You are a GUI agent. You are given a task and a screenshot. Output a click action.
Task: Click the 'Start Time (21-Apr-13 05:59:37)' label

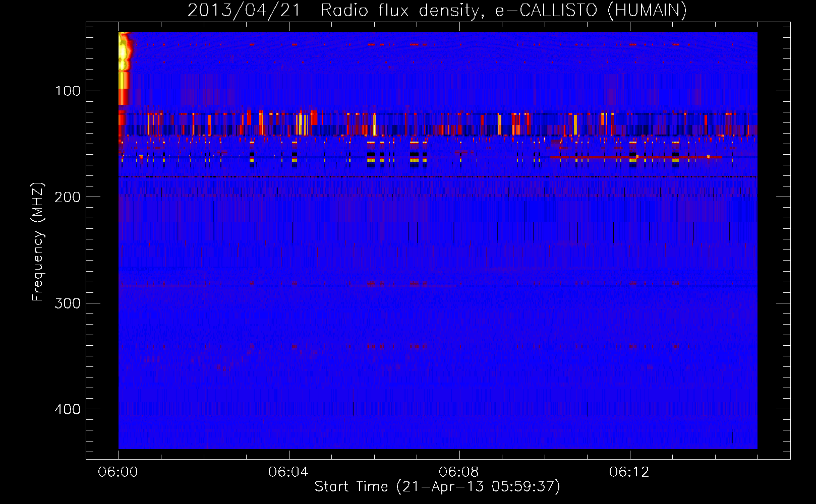[x=437, y=487]
